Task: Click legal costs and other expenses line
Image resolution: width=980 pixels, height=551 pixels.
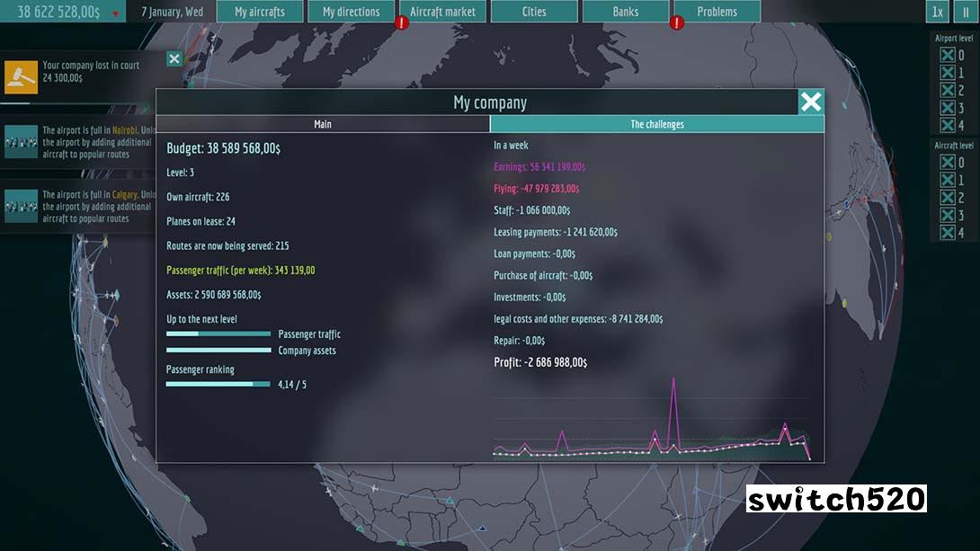Action: pyautogui.click(x=578, y=318)
